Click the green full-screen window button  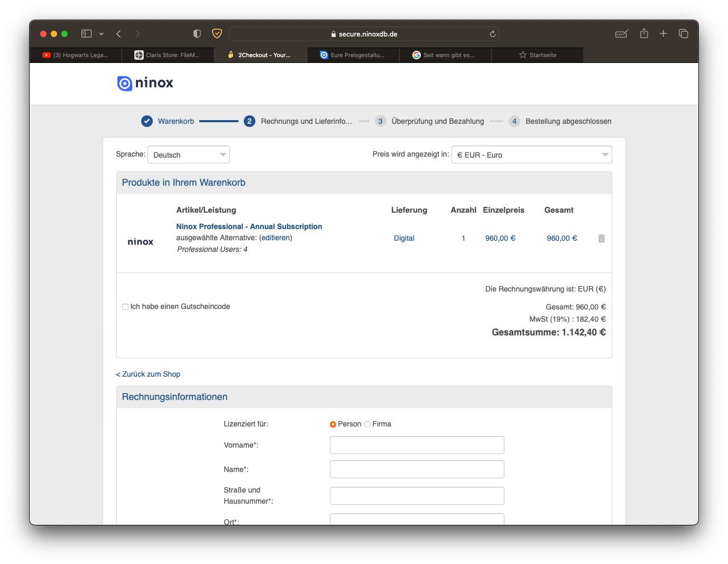(x=64, y=34)
